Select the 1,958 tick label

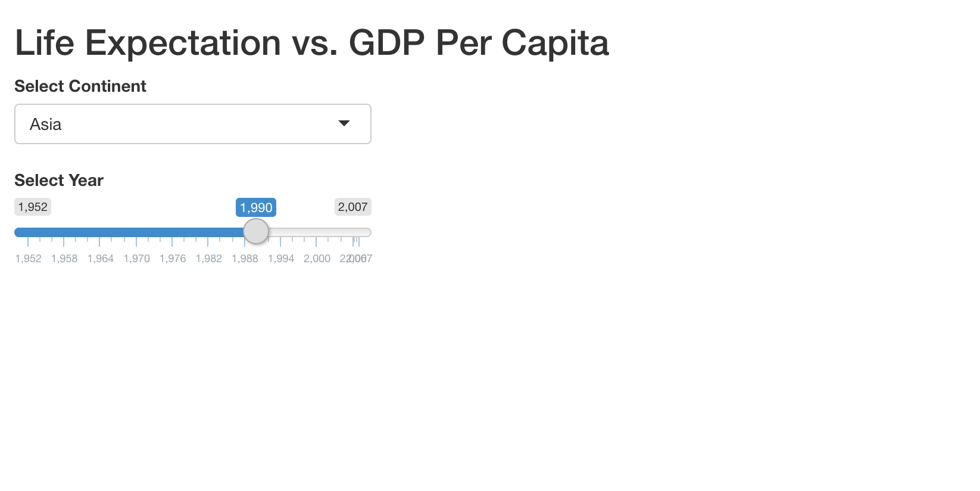click(x=64, y=259)
